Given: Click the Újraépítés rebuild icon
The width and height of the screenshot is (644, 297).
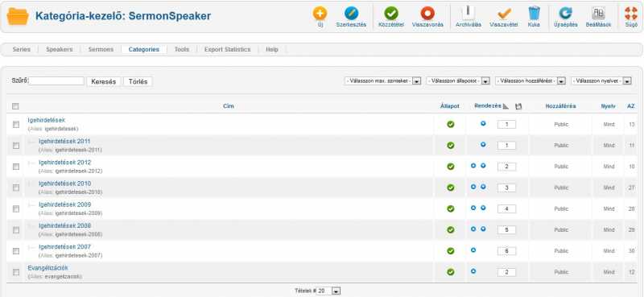Looking at the screenshot, I should pyautogui.click(x=566, y=14).
